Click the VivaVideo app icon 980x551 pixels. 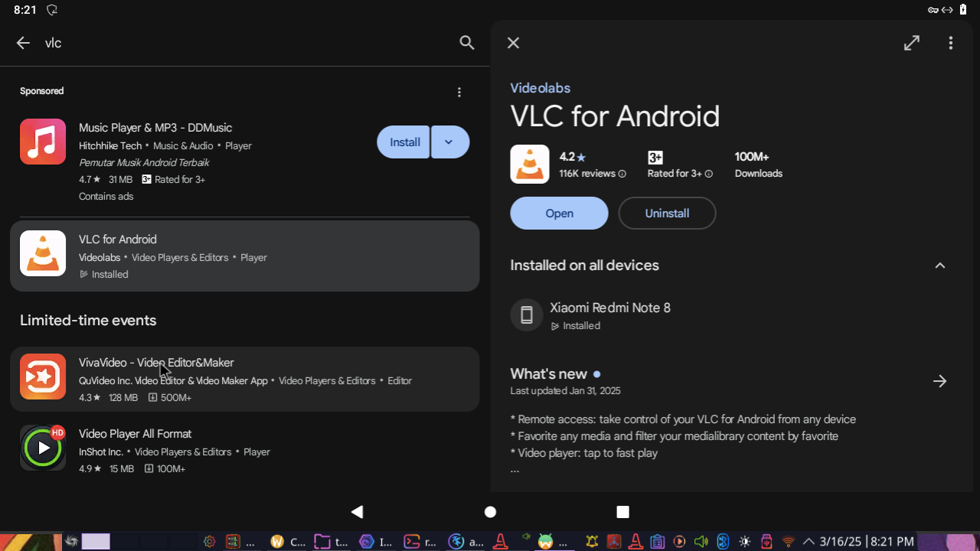click(43, 377)
